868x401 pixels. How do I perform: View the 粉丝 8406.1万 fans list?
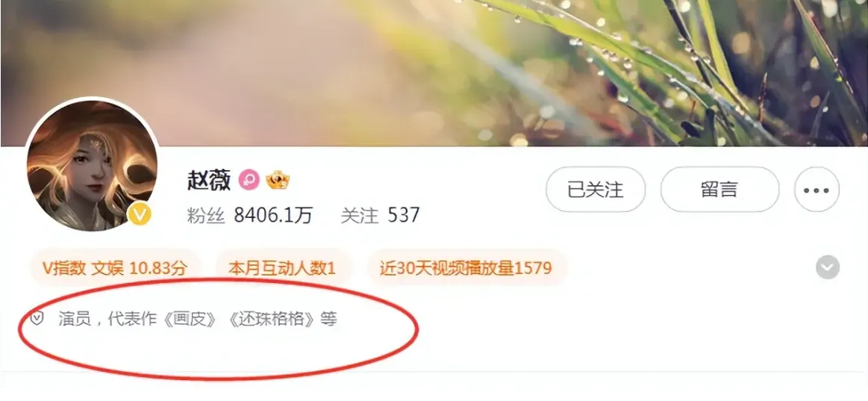coord(250,216)
